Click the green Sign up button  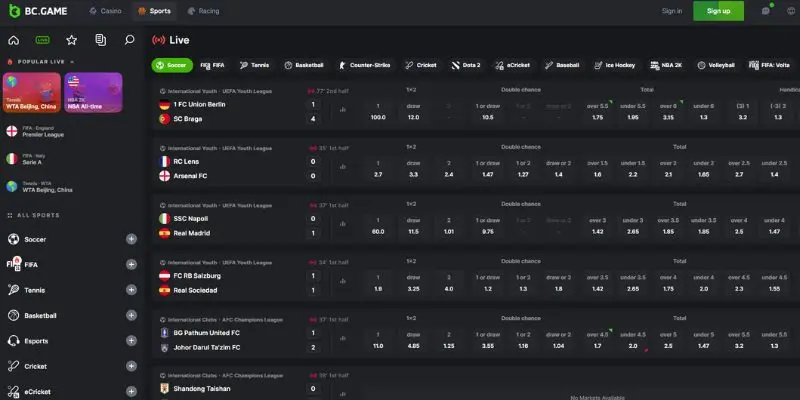(x=718, y=11)
